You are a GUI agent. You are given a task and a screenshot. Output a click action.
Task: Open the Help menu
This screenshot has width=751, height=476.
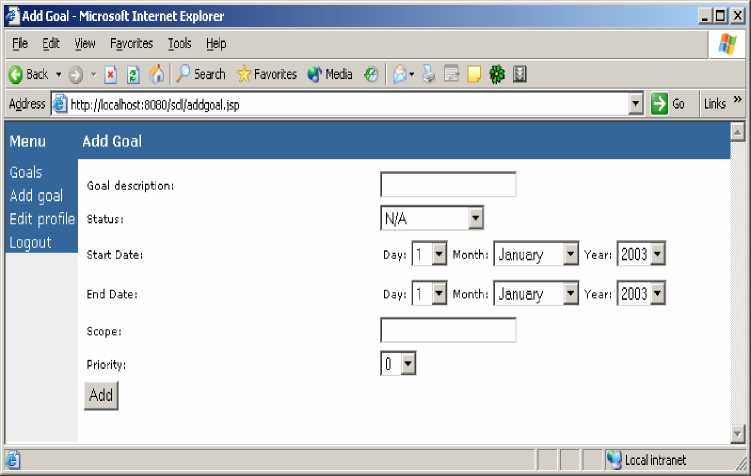pyautogui.click(x=216, y=44)
